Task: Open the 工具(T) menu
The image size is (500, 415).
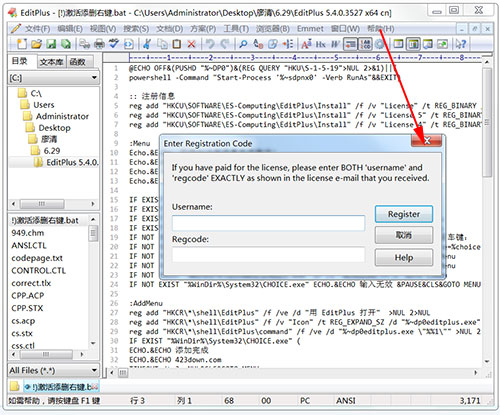Action: [x=236, y=29]
